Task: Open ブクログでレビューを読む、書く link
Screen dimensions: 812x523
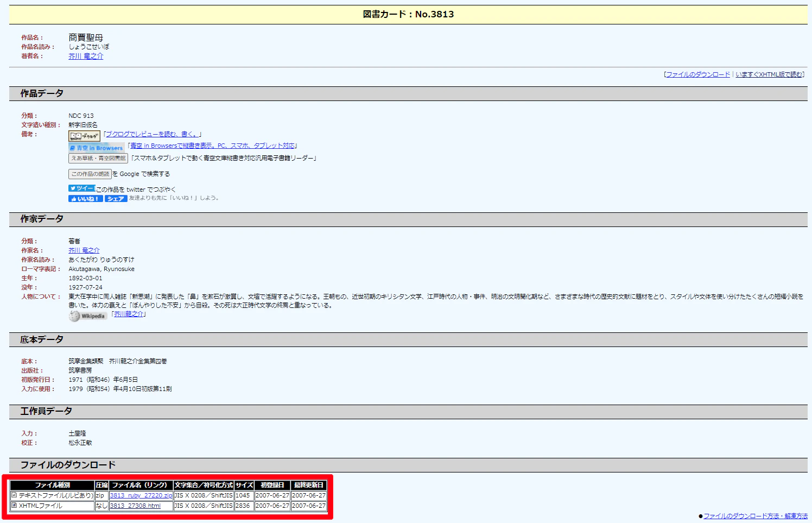Action: (x=152, y=134)
